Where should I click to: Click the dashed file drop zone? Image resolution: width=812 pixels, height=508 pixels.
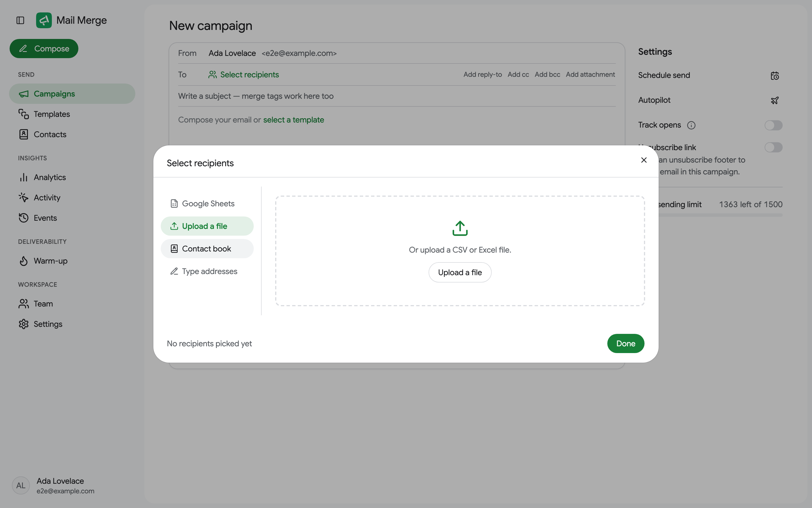pyautogui.click(x=460, y=251)
